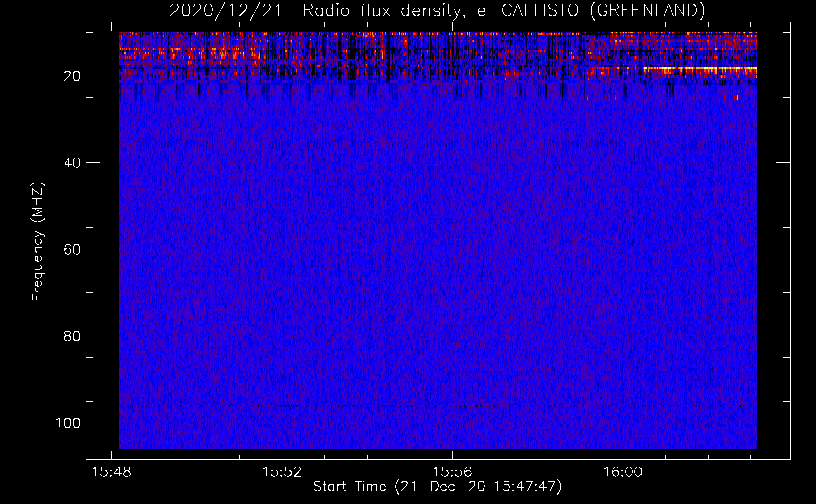The image size is (816, 504).
Task: Click the '100' frequency tick label
Action: pos(68,423)
